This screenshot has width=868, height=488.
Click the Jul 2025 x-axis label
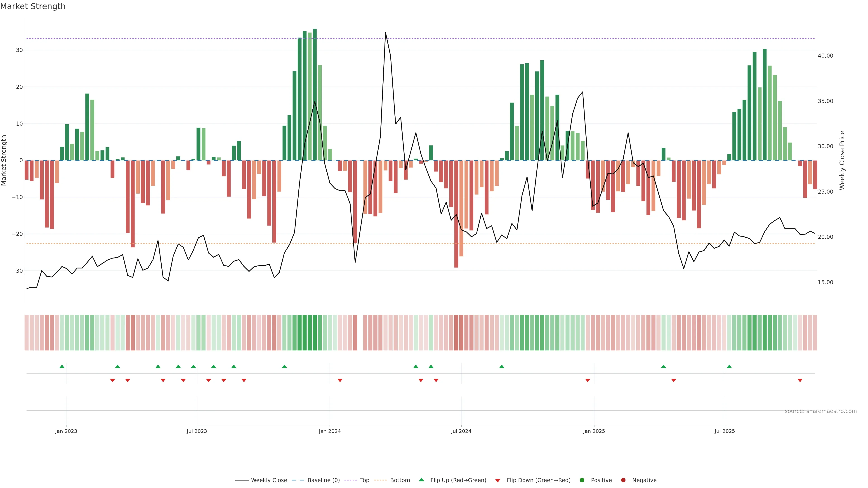(724, 431)
